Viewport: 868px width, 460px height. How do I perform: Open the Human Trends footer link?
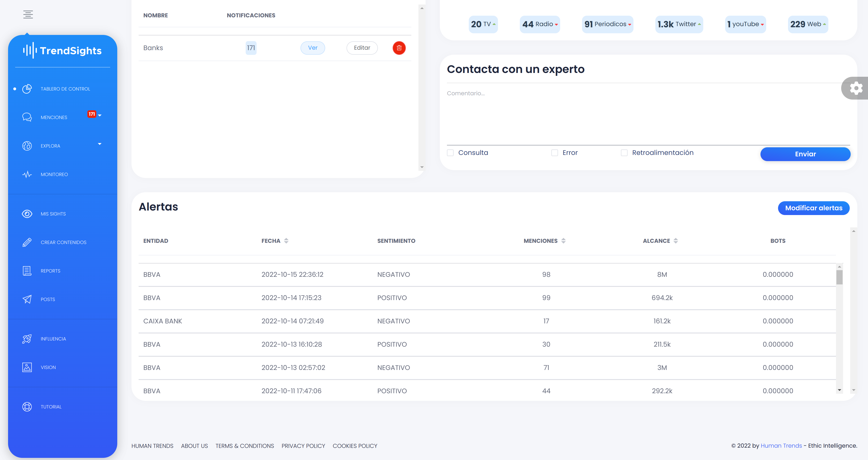point(152,446)
